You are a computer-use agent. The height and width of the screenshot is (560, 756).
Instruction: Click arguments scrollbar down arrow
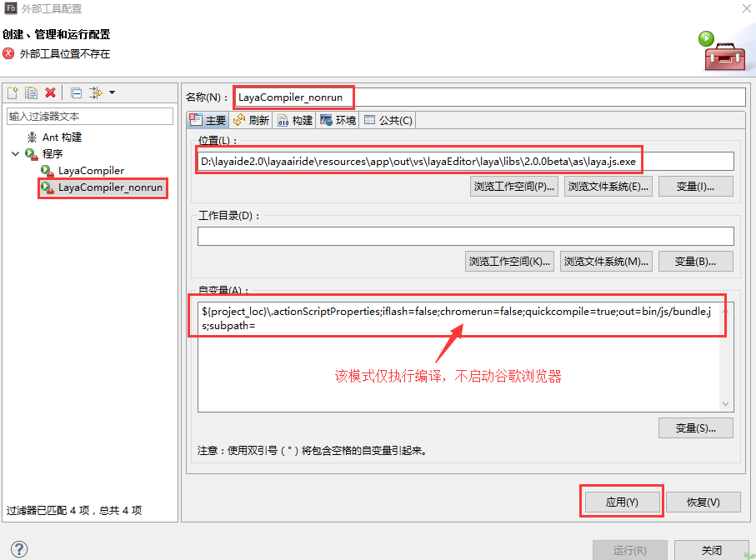coord(726,404)
